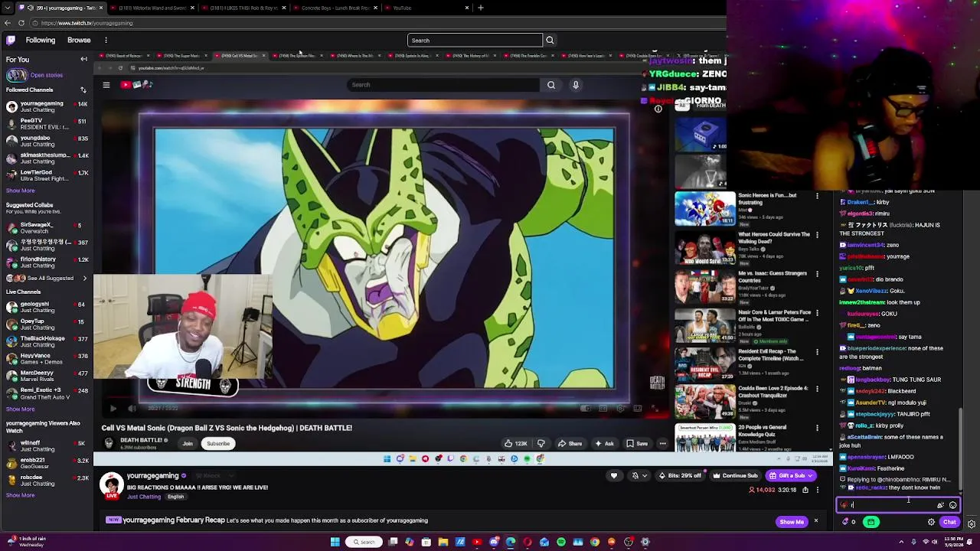Viewport: 980px width, 551px height.
Task: Click the embedded YouTube search magnifier
Action: [x=551, y=85]
